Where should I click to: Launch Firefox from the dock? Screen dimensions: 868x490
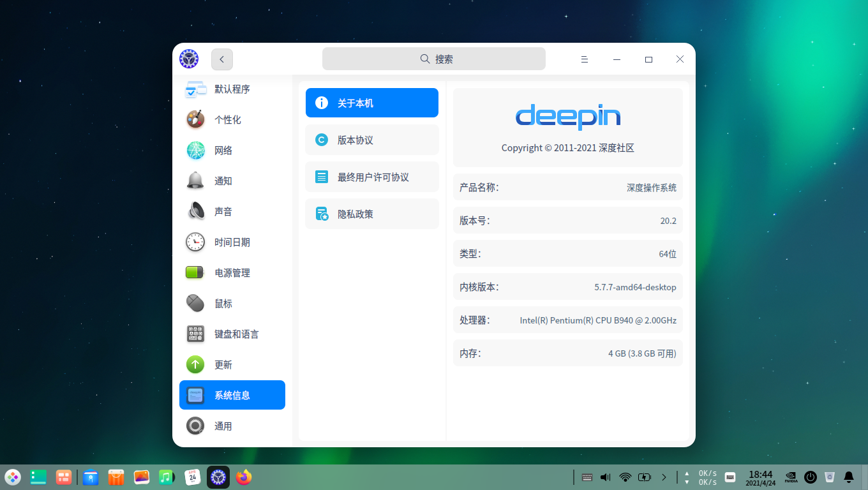[244, 477]
